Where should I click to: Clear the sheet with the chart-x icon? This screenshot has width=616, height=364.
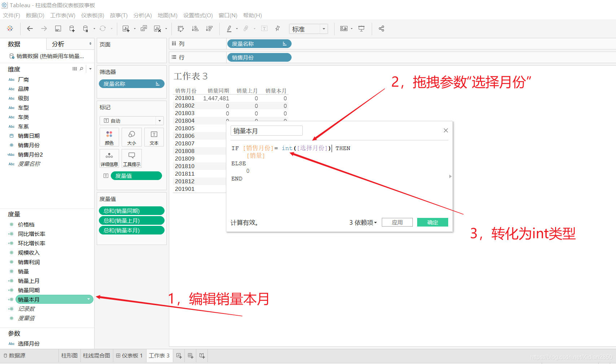(x=157, y=28)
